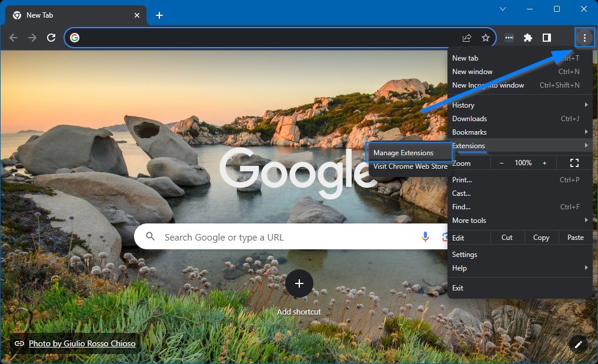598x364 pixels.
Task: Expand the Bookmarks submenu
Action: (x=469, y=132)
